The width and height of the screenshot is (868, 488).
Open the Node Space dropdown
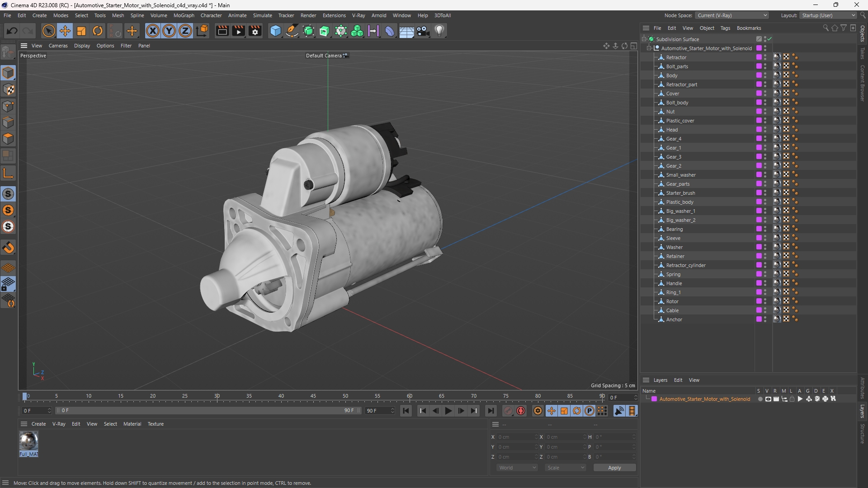click(732, 15)
